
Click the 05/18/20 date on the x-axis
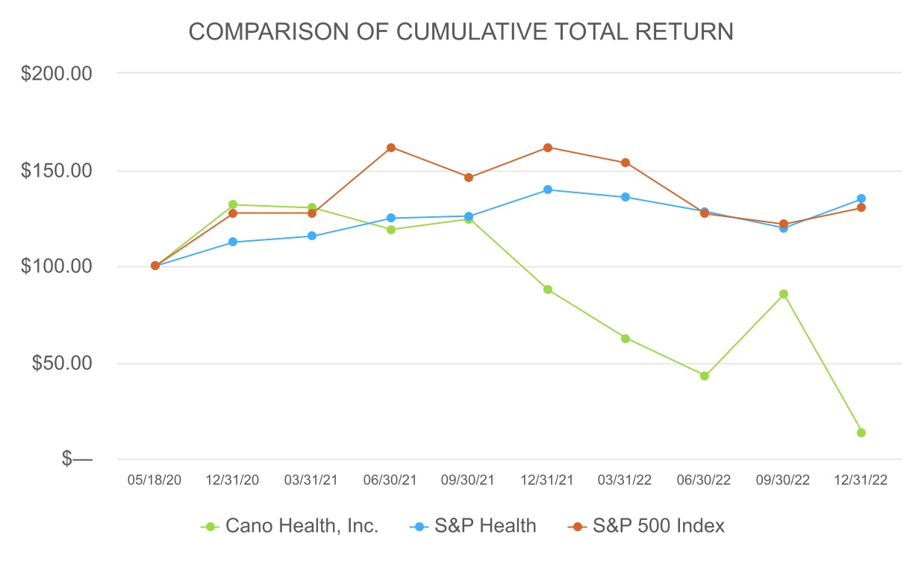click(155, 480)
